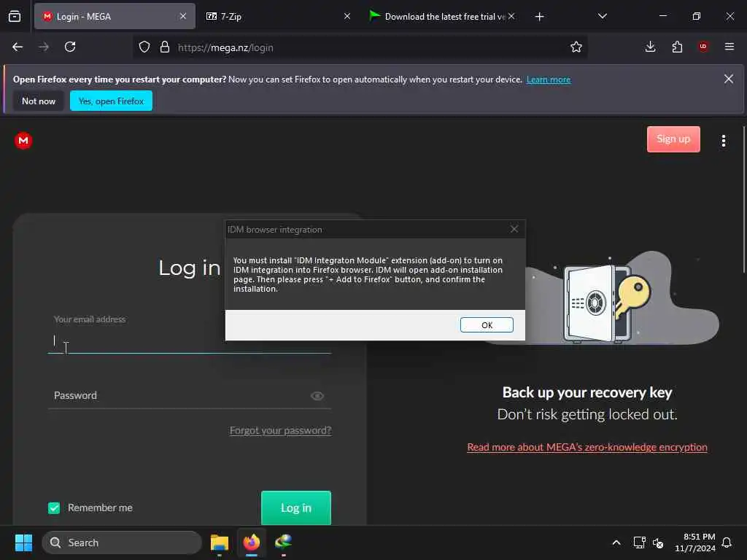Screen dimensions: 747x560
Task: Open the Extensions puzzle icon
Action: click(677, 47)
